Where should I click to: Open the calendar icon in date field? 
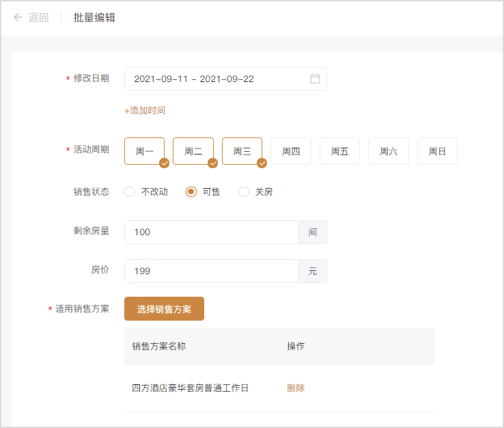315,79
